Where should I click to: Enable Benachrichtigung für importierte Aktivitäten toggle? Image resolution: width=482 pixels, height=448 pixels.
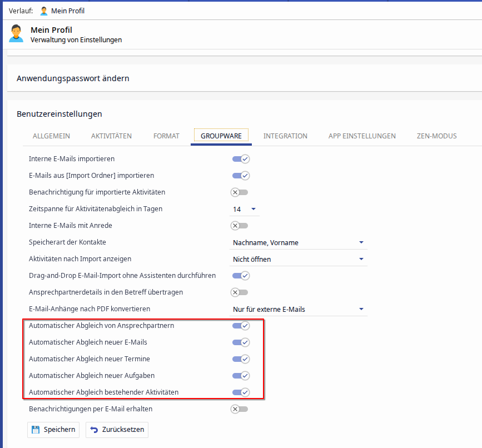[x=240, y=192]
